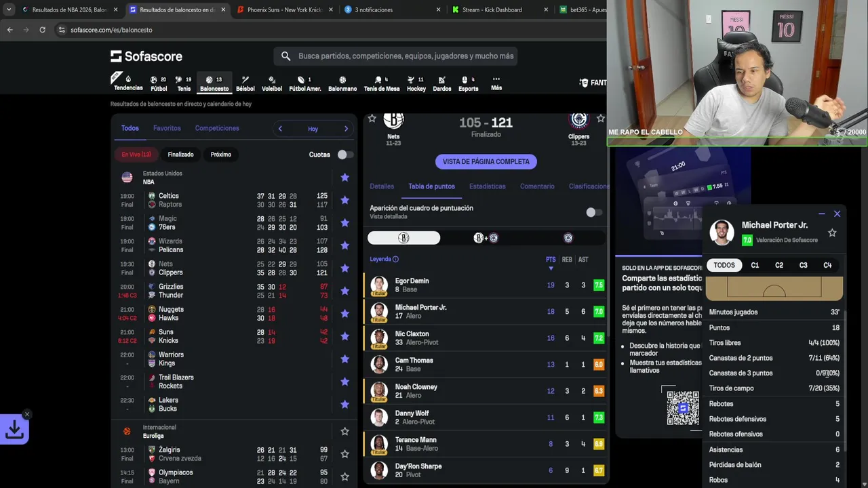Switch to the Todos tab
868x488 pixels.
pyautogui.click(x=130, y=128)
